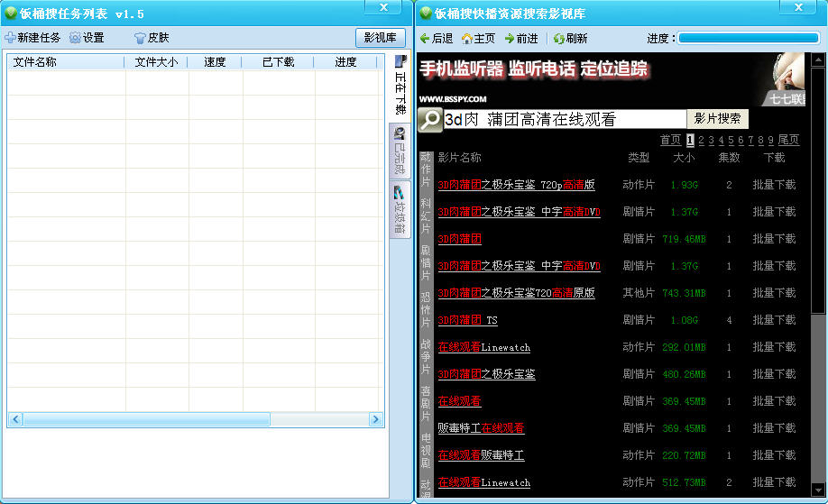Click the 饭桶搜任务列表 title bar logo
The height and width of the screenshot is (504, 828).
(11, 14)
